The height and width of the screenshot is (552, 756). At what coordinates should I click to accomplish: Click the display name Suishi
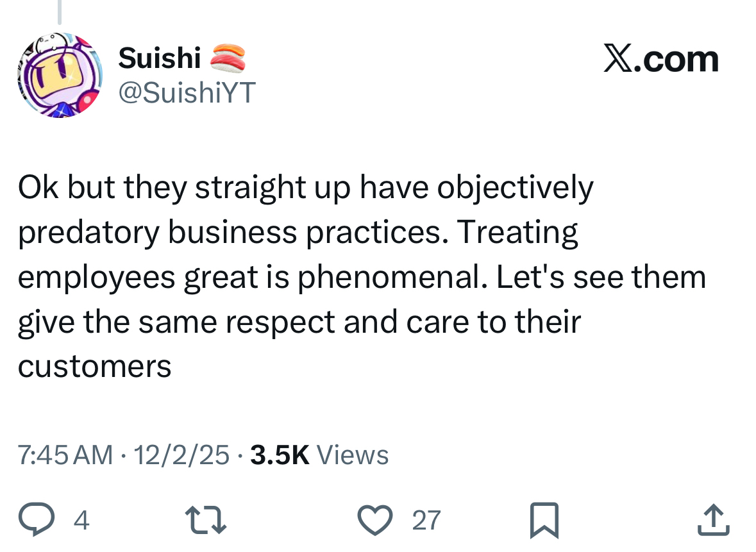point(160,59)
